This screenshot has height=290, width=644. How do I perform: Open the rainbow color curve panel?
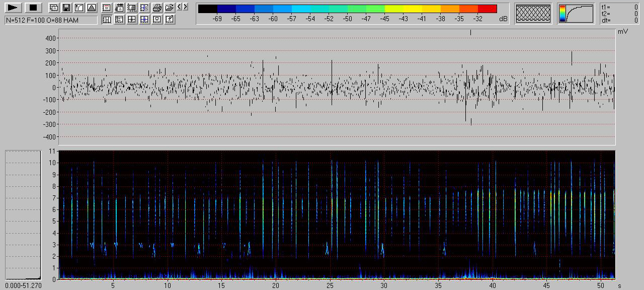tap(576, 14)
